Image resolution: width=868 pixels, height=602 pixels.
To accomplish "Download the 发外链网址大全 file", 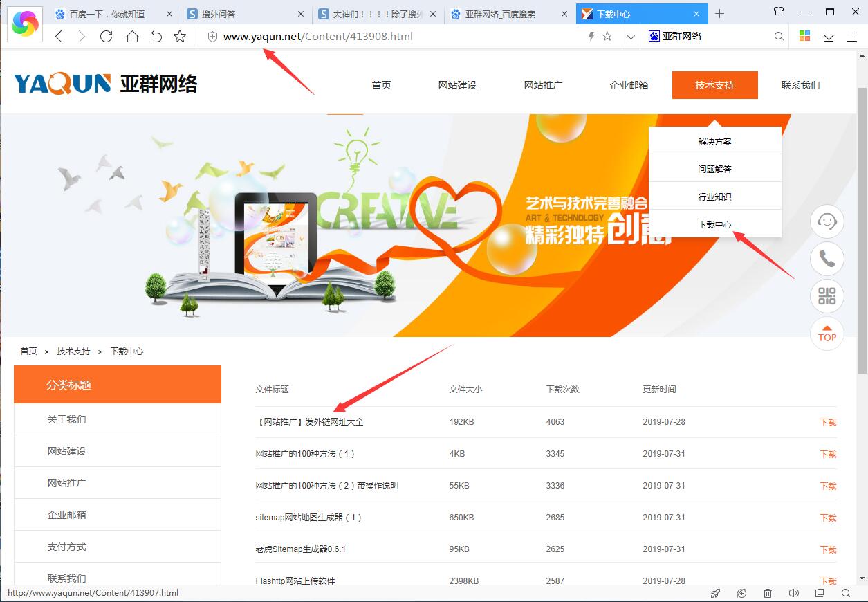I will coord(828,423).
